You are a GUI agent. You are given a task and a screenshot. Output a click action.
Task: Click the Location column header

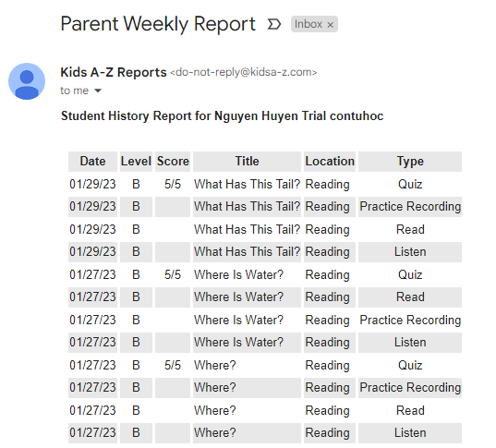coord(330,162)
